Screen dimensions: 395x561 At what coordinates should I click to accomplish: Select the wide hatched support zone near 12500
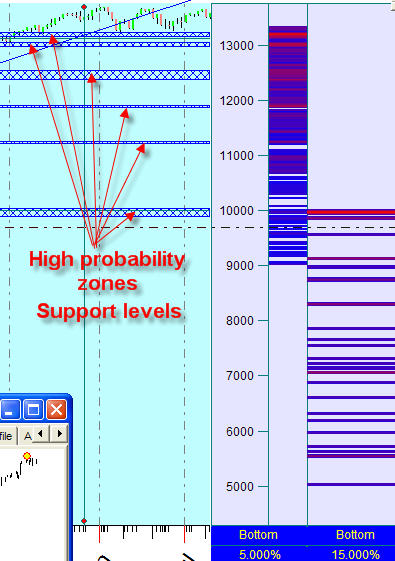[105, 75]
